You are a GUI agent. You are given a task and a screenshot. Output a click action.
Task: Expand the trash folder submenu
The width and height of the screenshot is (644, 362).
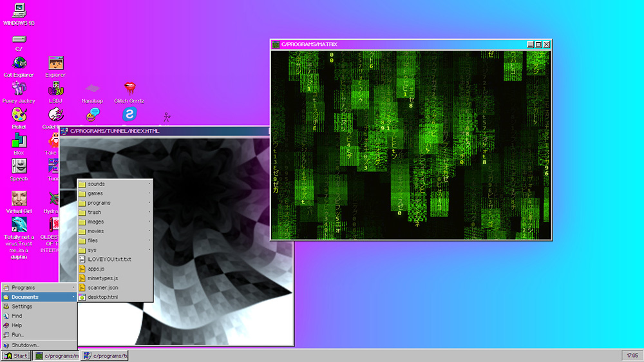point(115,213)
